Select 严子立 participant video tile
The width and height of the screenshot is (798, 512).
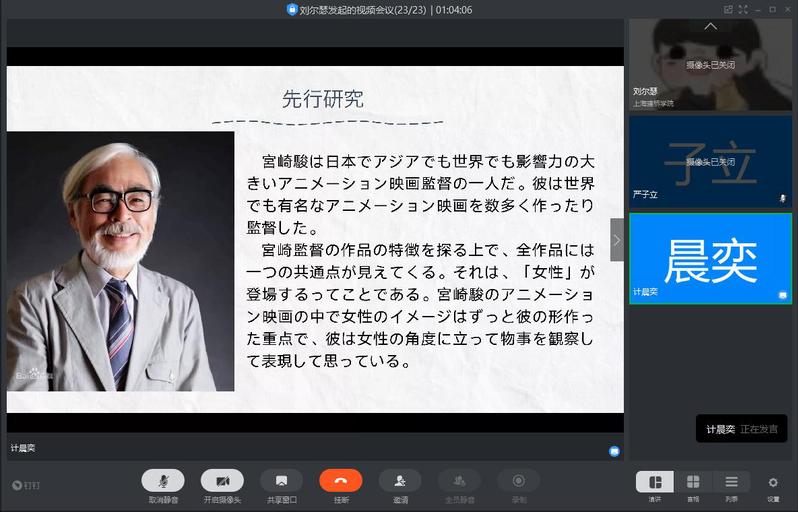(x=710, y=160)
